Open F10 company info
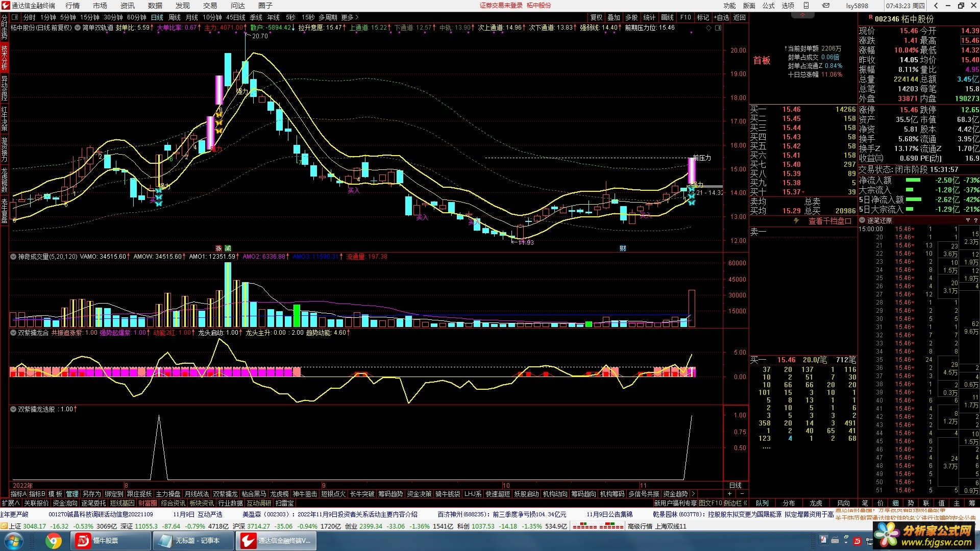 point(685,17)
